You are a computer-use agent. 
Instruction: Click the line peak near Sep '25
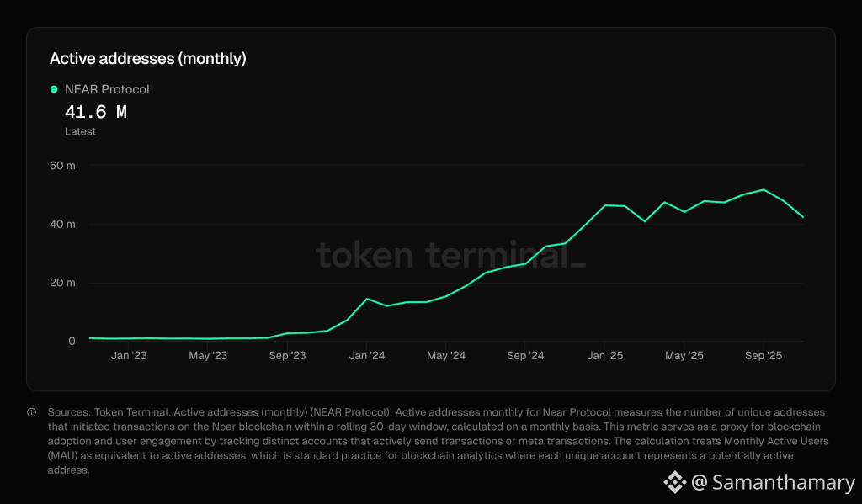point(764,189)
